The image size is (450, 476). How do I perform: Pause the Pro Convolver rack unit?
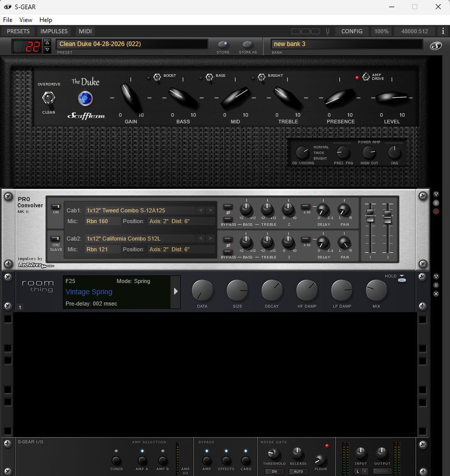[x=436, y=203]
